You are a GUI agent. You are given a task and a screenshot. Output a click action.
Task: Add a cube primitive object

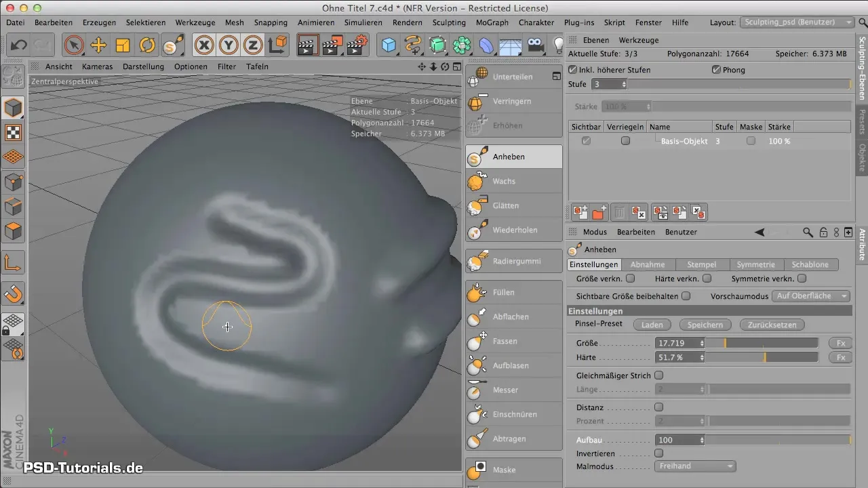tap(389, 45)
